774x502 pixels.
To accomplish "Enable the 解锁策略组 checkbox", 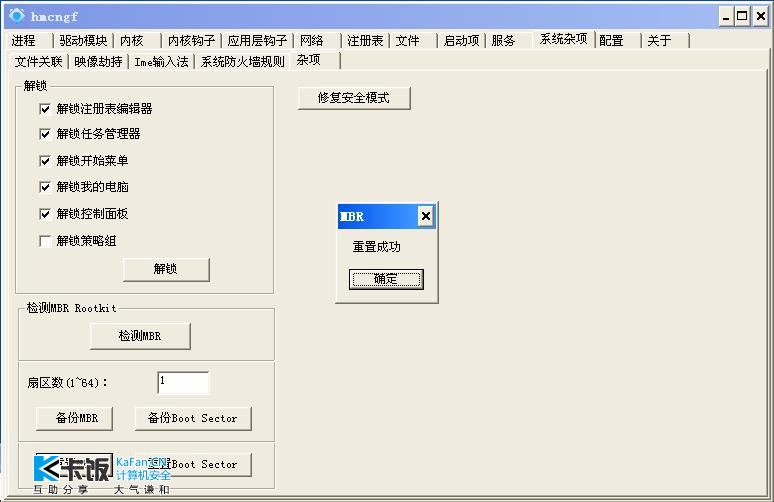I will 45,241.
